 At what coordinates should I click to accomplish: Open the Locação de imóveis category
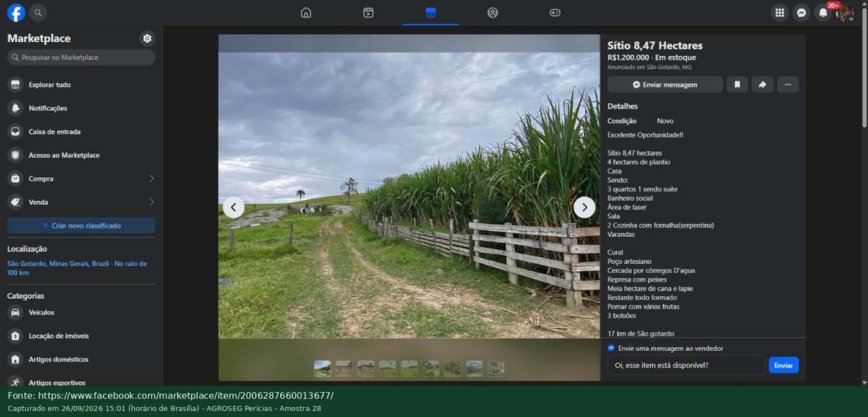81,336
